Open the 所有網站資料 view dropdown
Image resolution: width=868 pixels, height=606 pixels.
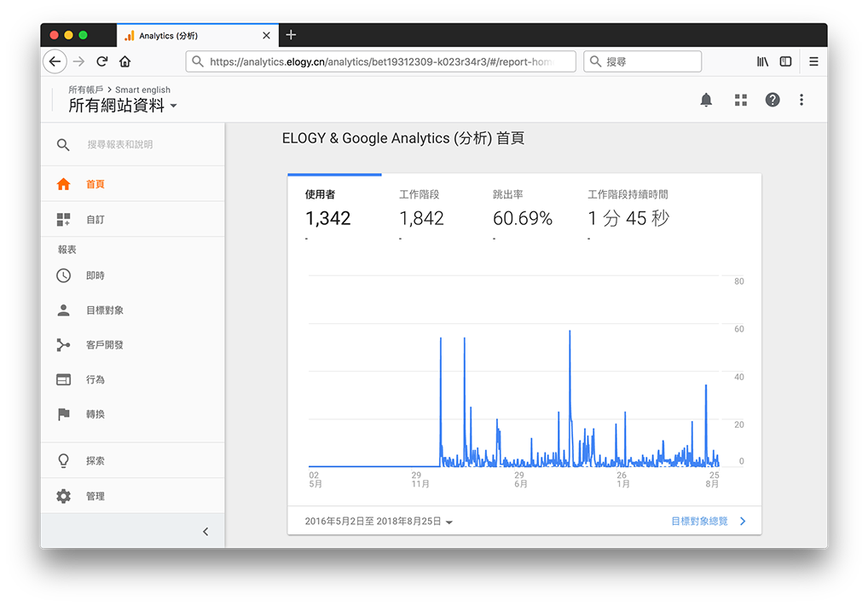pos(122,105)
